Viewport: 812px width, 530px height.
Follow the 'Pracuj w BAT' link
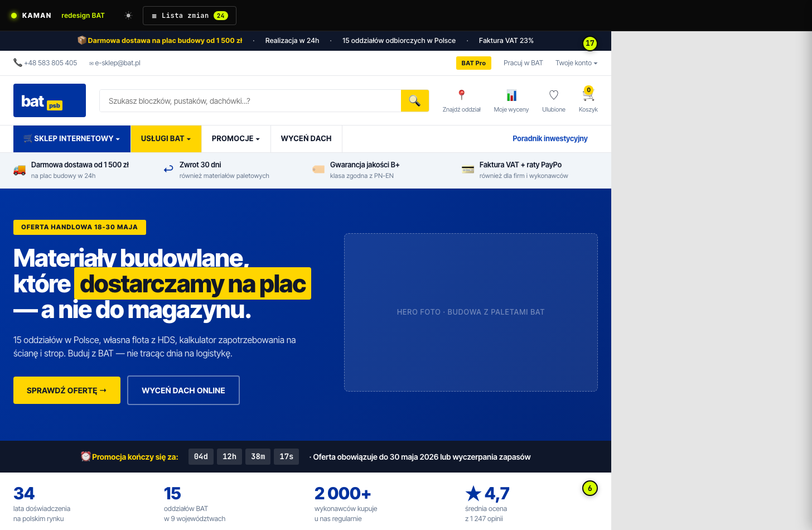pyautogui.click(x=523, y=63)
